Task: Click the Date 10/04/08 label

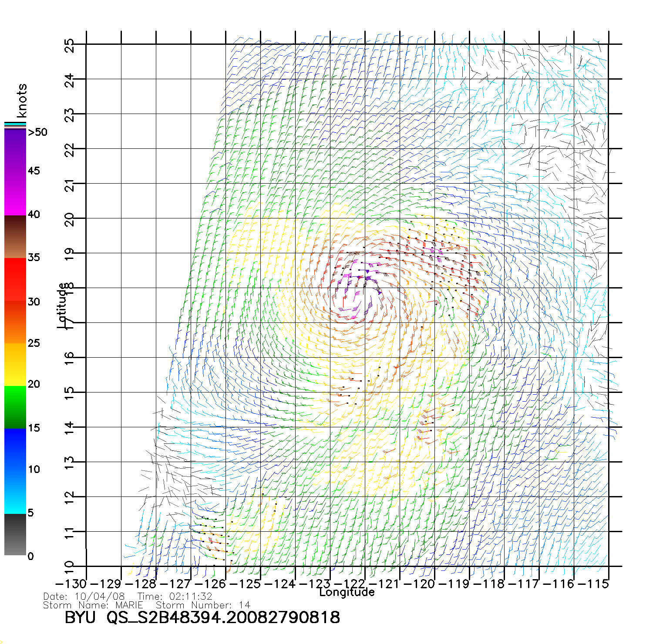Action: point(84,597)
